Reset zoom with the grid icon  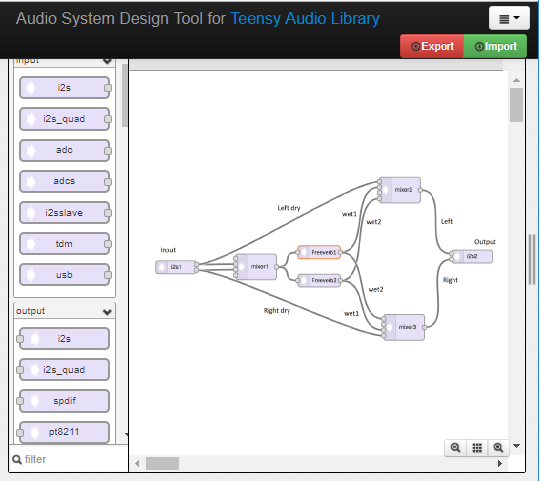coord(477,448)
